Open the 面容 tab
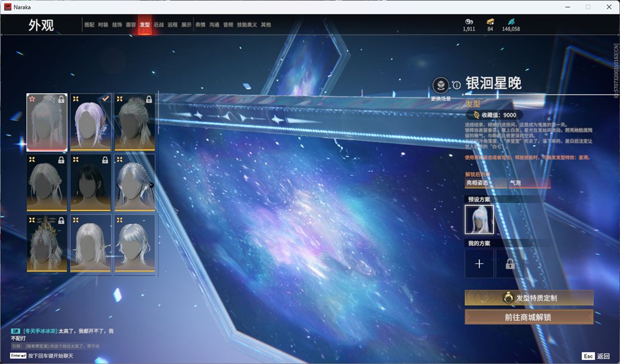The height and width of the screenshot is (364, 620). tap(131, 25)
